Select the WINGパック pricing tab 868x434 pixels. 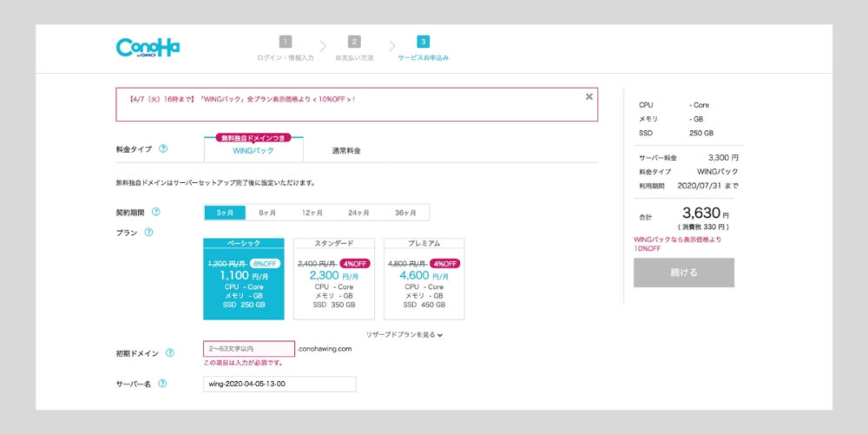click(253, 150)
